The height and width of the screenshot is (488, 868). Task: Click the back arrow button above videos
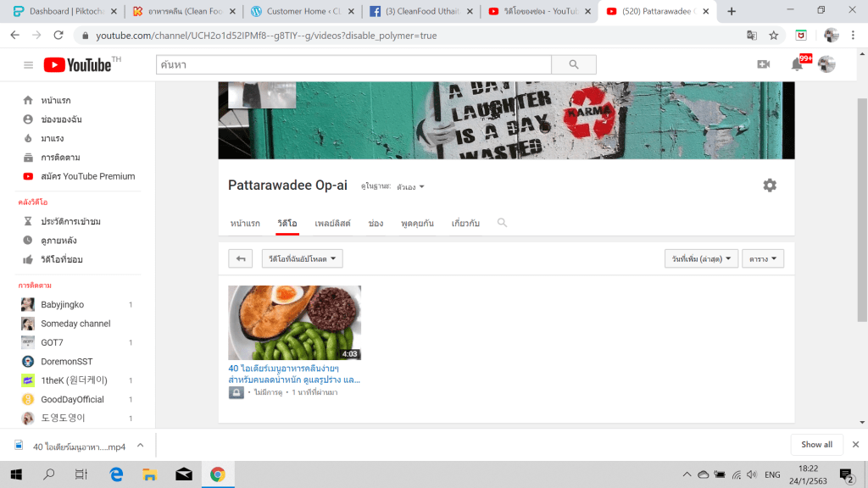point(241,258)
